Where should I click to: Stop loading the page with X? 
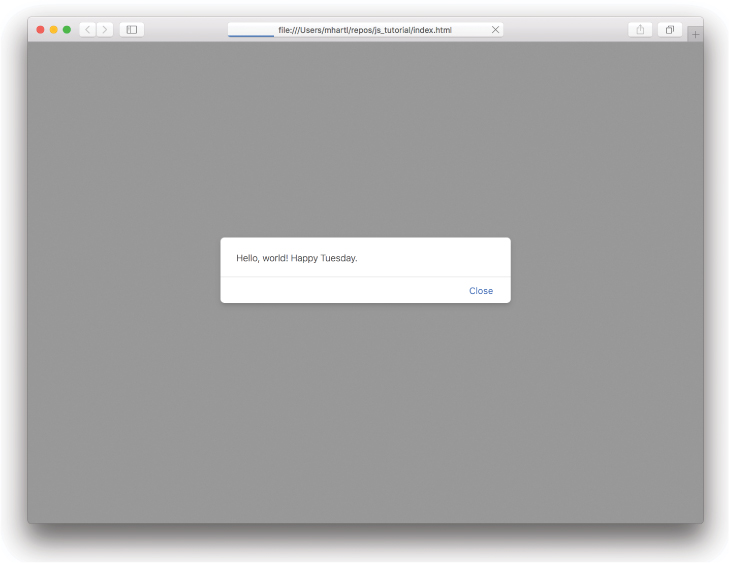click(x=495, y=30)
